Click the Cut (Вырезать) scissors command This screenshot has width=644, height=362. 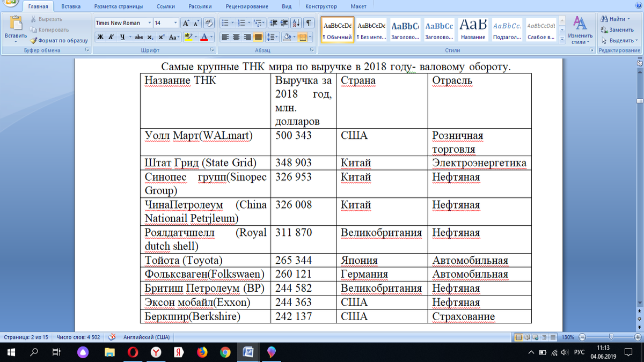[47, 19]
